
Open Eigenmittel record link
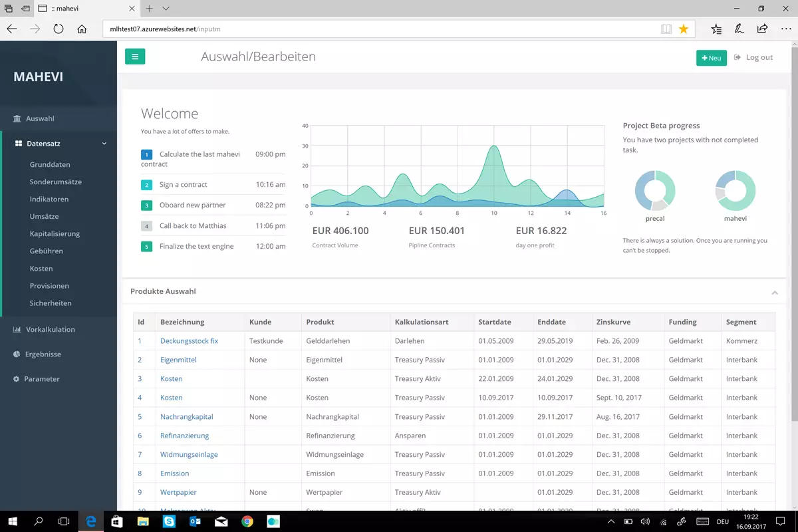[x=178, y=360]
